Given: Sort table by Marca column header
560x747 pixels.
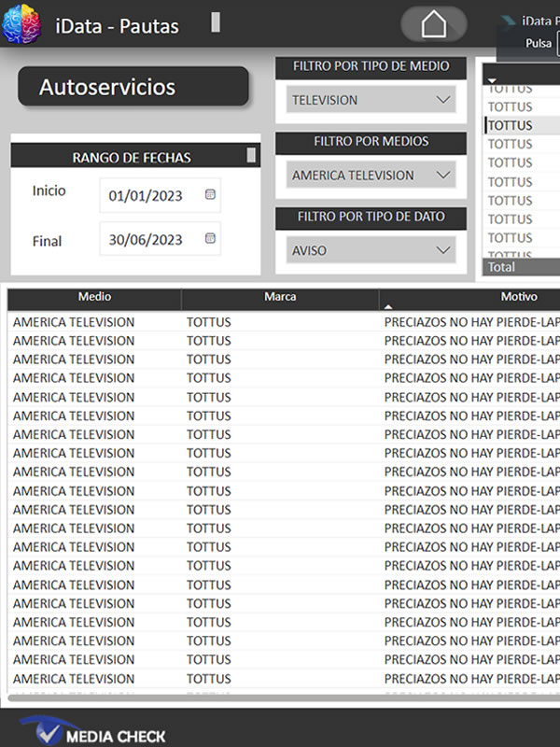Looking at the screenshot, I should tap(280, 299).
